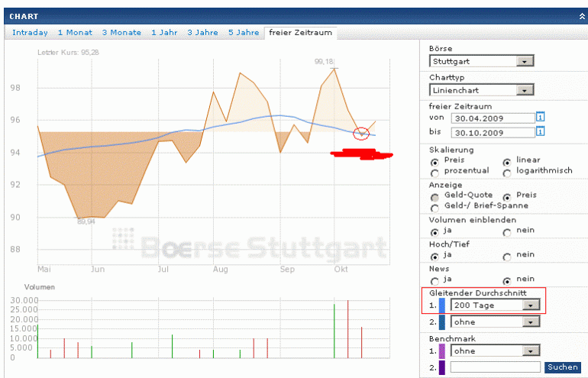Switch to the 1 Jahr tab
The width and height of the screenshot is (588, 378).
164,33
